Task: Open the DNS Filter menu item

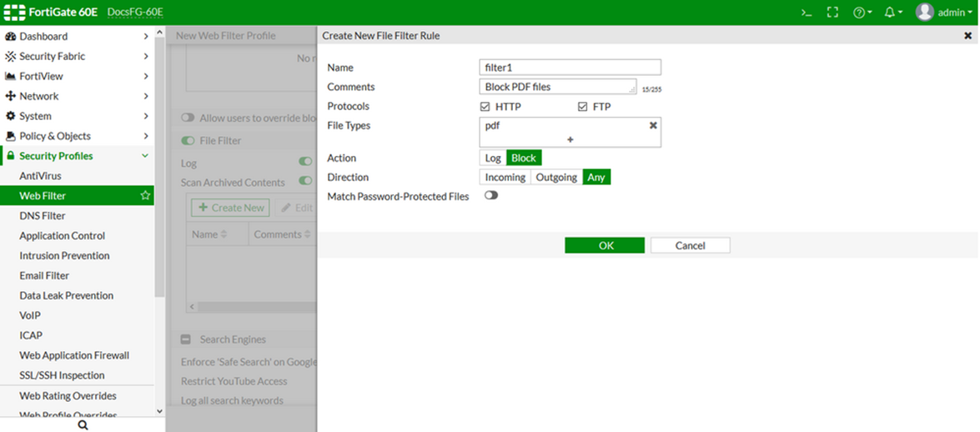Action: coord(43,216)
